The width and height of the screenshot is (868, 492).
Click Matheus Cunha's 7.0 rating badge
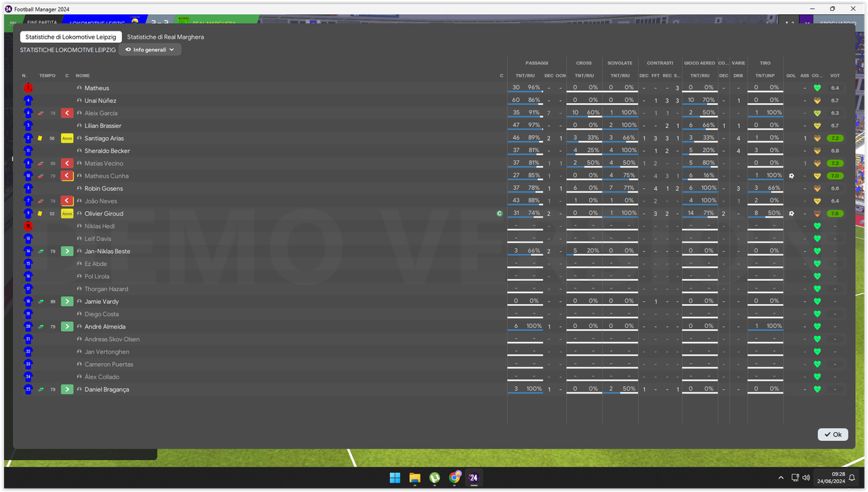pos(835,176)
